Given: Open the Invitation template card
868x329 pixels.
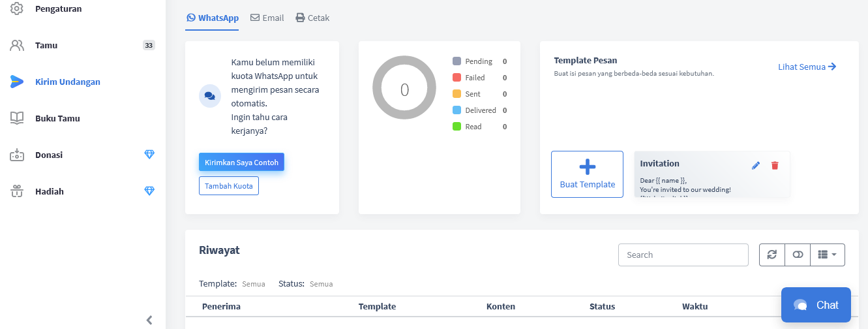Looking at the screenshot, I should pos(712,174).
